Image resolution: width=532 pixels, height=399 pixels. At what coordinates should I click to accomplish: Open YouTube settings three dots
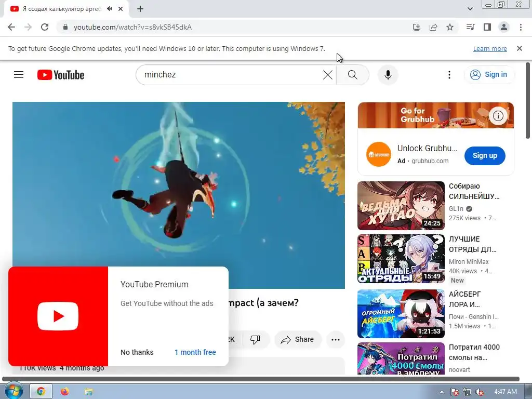coord(449,75)
